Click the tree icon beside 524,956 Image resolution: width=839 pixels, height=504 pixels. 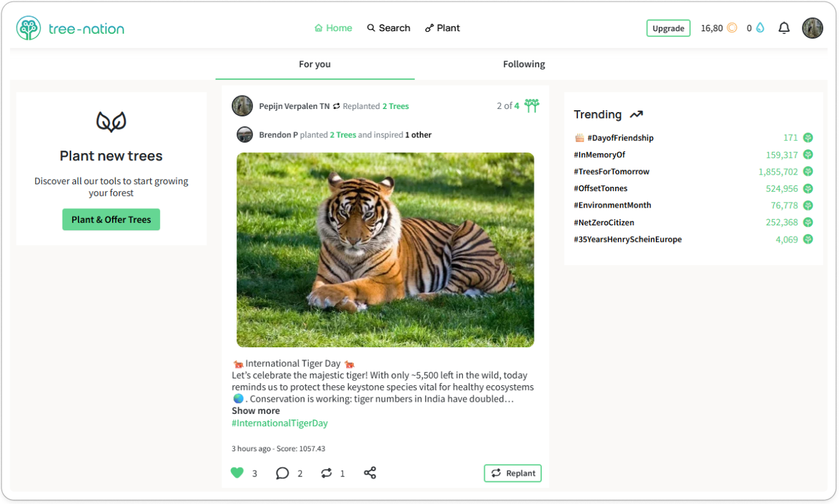pyautogui.click(x=808, y=189)
